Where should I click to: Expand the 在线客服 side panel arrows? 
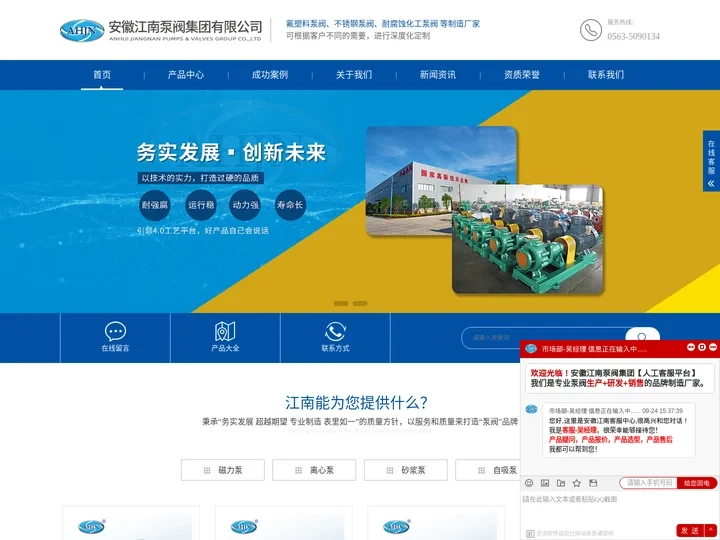(711, 183)
